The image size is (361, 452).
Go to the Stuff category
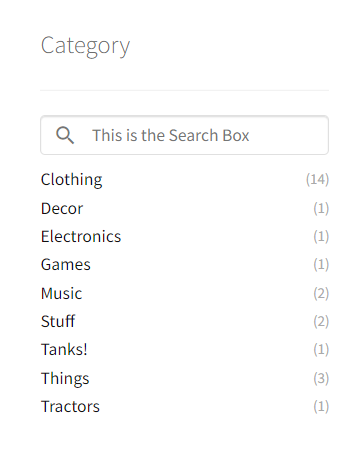coord(58,322)
